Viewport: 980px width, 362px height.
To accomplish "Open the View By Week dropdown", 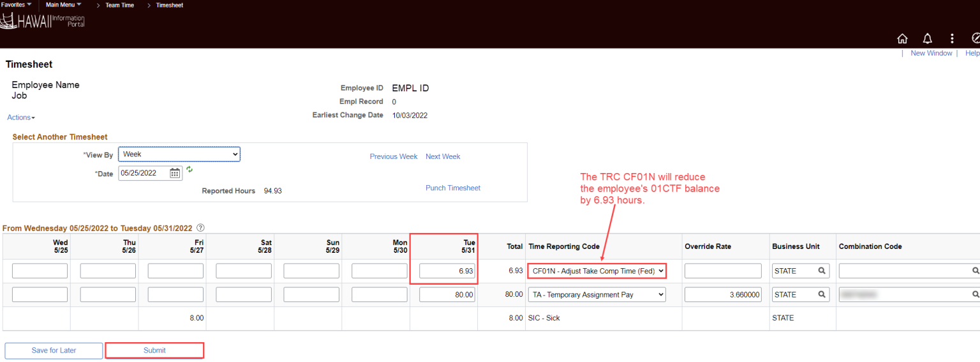I will 179,155.
